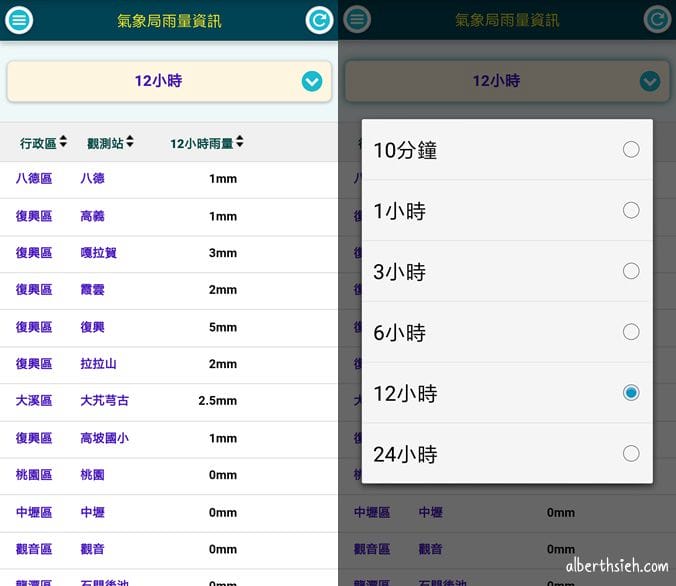This screenshot has width=676, height=586.
Task: Open 大溪區 district link
Action: pos(34,401)
